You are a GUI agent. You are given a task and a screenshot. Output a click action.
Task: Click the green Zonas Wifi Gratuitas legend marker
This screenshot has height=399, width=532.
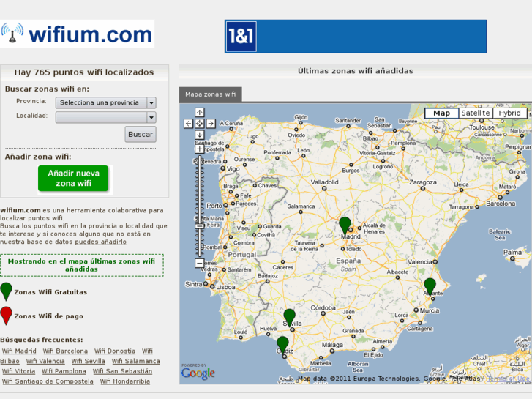(x=6, y=291)
